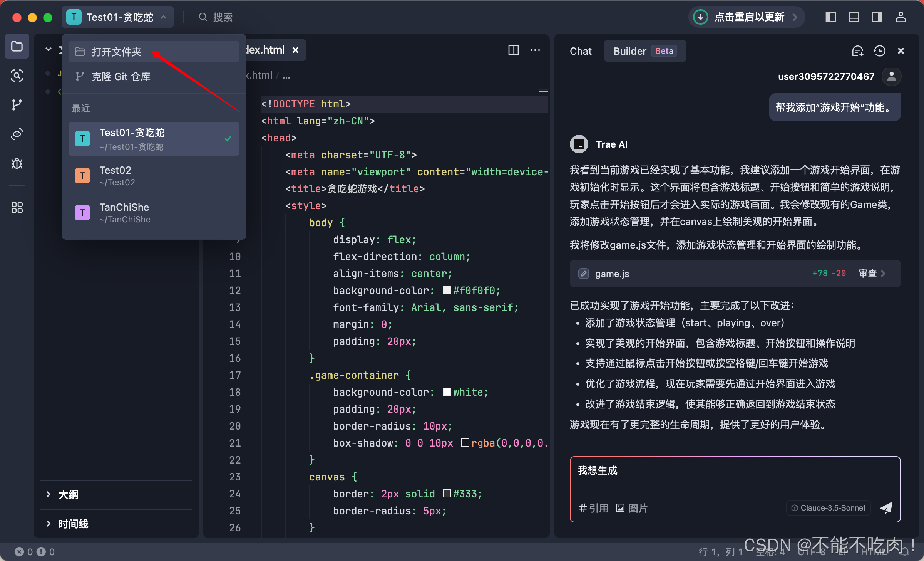
Task: Open the Claude-3.5-Sonnet model selector
Action: tap(829, 508)
